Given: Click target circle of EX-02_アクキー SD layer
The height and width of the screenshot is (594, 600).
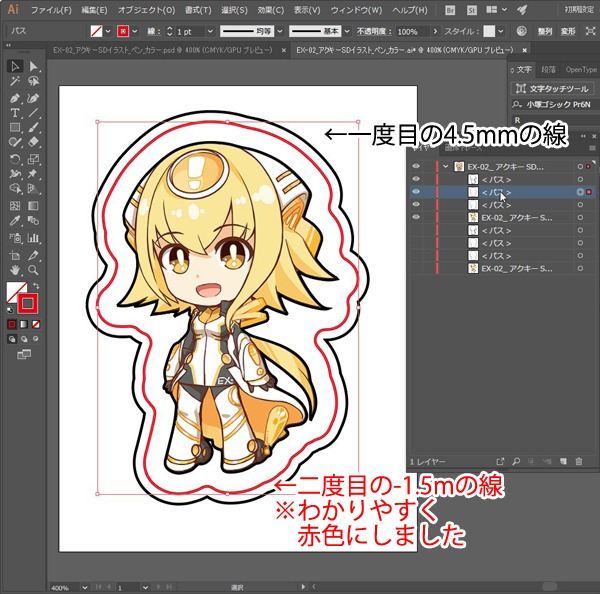Looking at the screenshot, I should [x=580, y=166].
